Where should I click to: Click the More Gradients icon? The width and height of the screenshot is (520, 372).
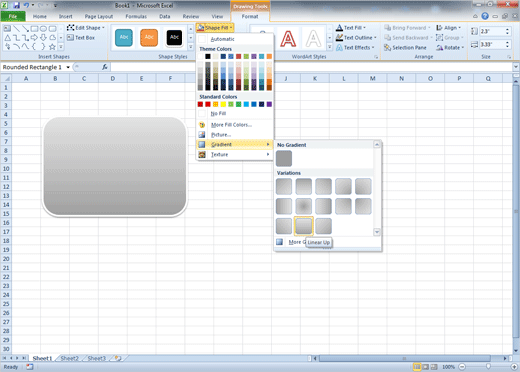click(279, 242)
